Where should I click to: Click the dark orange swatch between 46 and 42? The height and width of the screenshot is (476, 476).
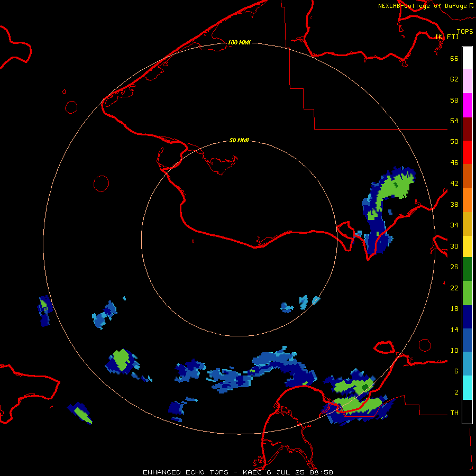pyautogui.click(x=467, y=176)
